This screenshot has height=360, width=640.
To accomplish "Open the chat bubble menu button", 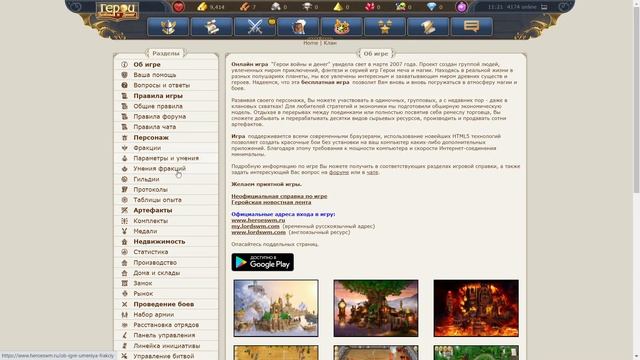I will coord(471,27).
